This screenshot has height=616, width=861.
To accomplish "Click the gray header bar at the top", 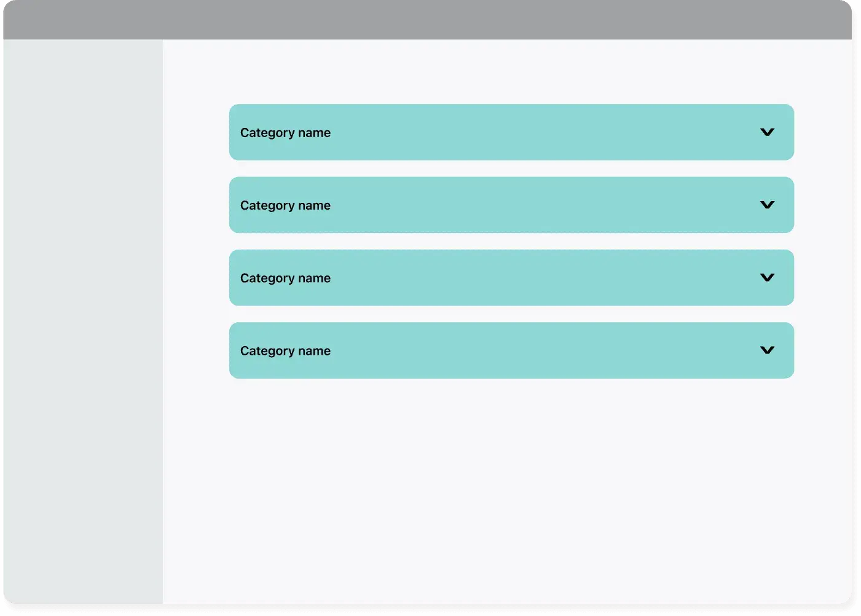I will click(427, 20).
